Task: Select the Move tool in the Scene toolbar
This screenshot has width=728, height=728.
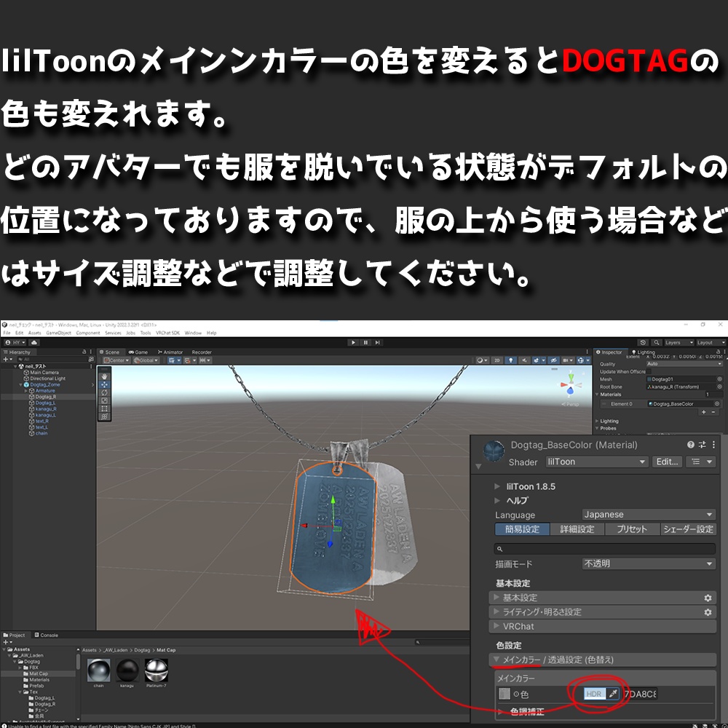Action: click(105, 384)
